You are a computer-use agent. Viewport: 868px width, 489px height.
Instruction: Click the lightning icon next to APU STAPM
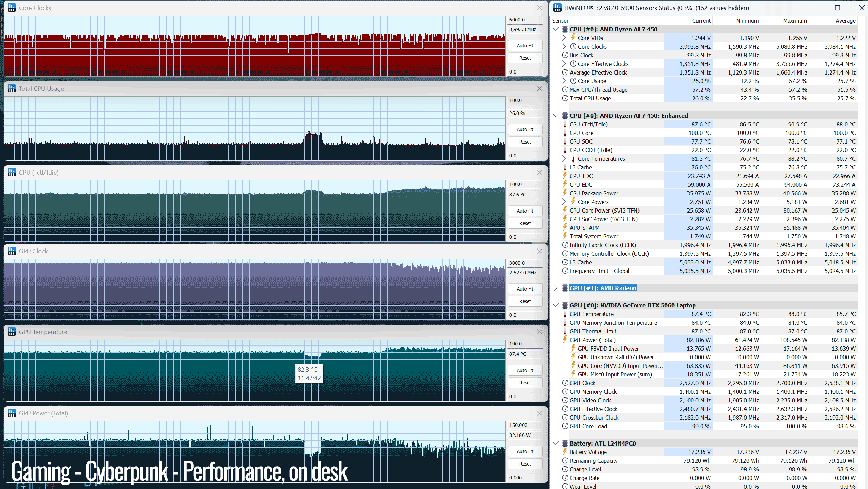pos(565,227)
